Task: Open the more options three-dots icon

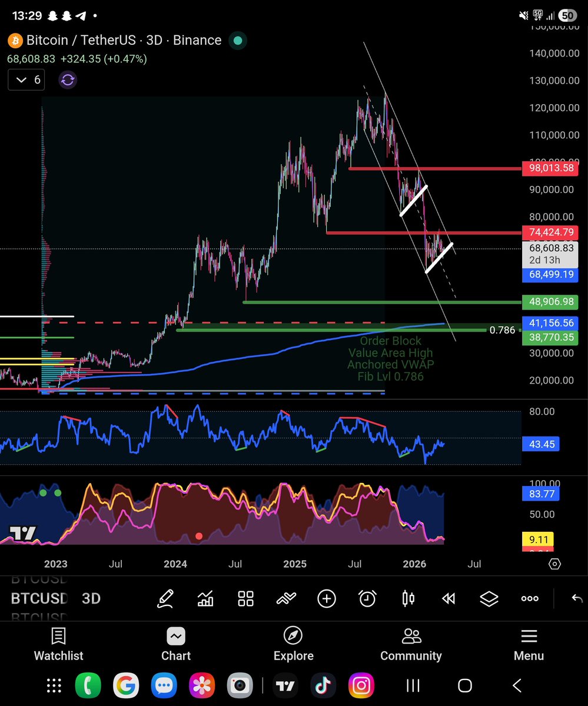Action: tap(530, 599)
